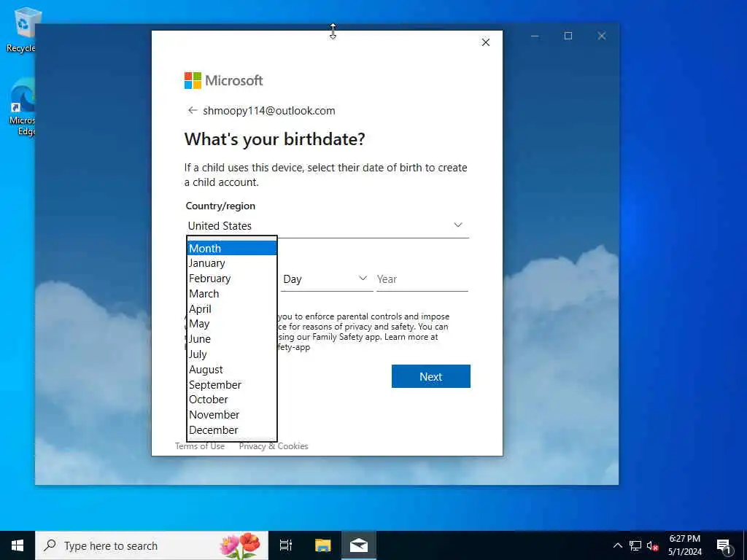Open the network status tray icon
The width and height of the screenshot is (747, 560).
[x=635, y=545]
